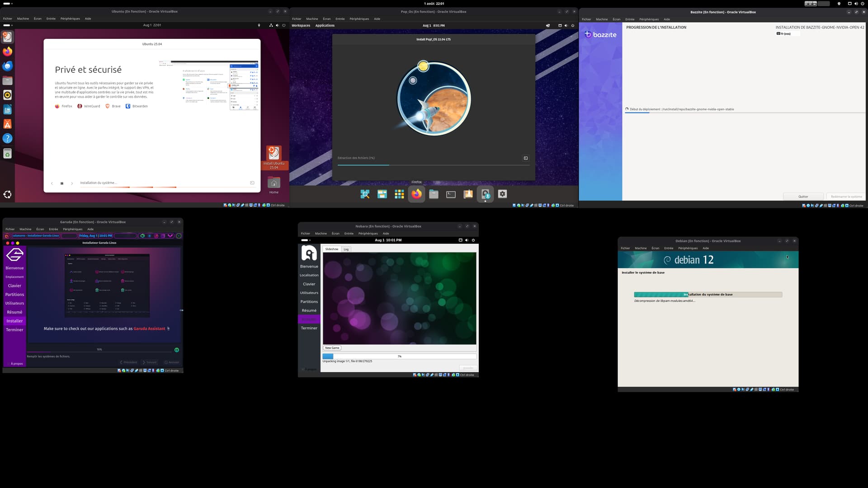This screenshot has width=868, height=488.
Task: Pause the Ubuntu installer slideshow
Action: pyautogui.click(x=62, y=183)
